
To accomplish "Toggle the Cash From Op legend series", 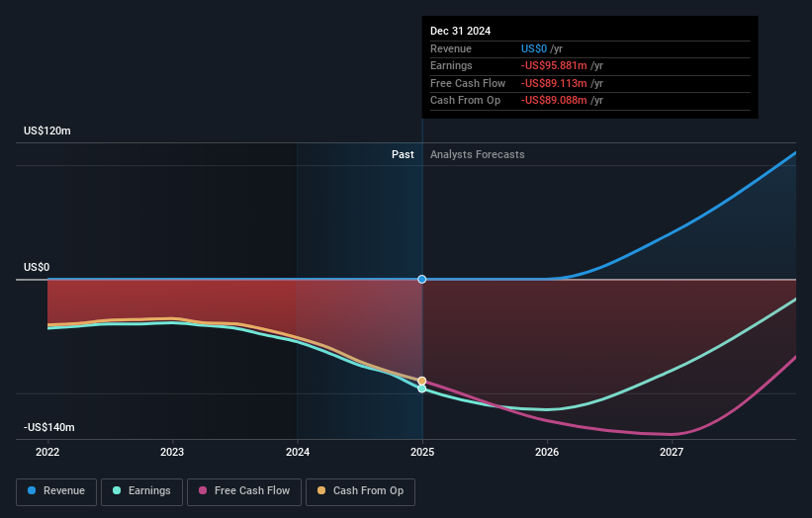I will pos(360,491).
